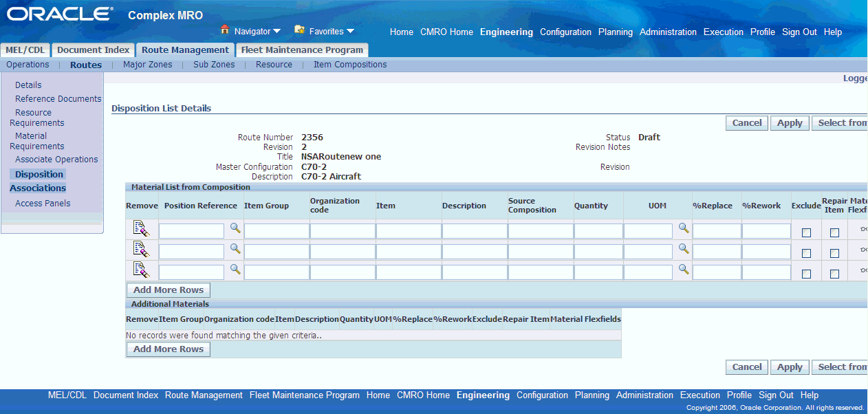
Task: Switch to Fleet Maintenance Program tab
Action: 302,50
